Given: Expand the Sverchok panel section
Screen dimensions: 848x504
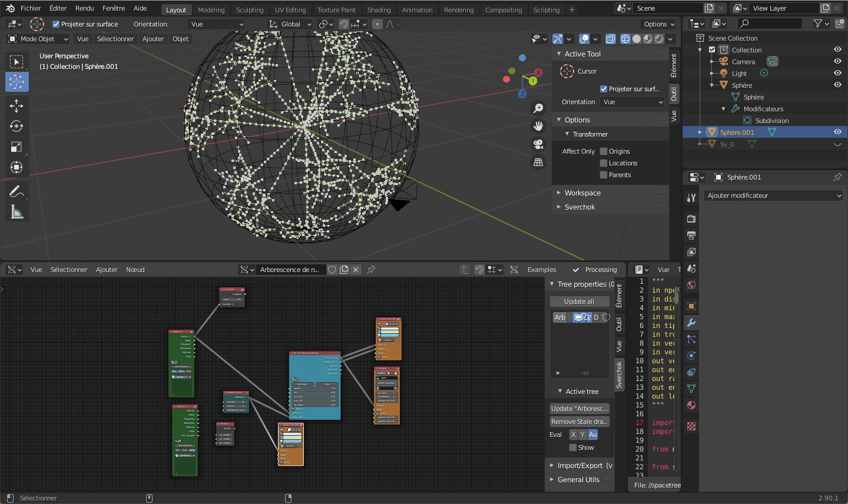Looking at the screenshot, I should [x=579, y=207].
